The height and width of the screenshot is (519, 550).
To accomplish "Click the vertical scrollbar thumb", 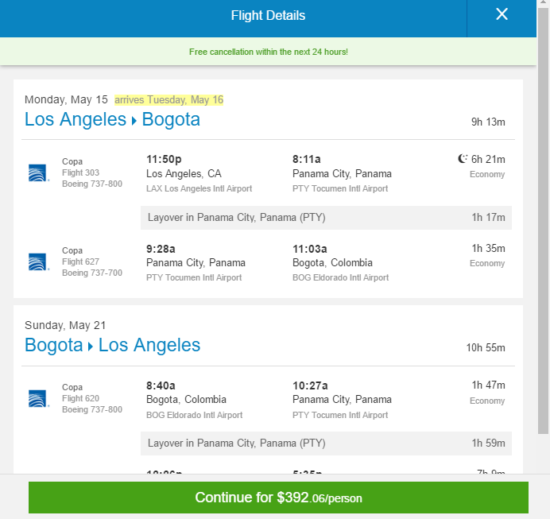I will 543,220.
